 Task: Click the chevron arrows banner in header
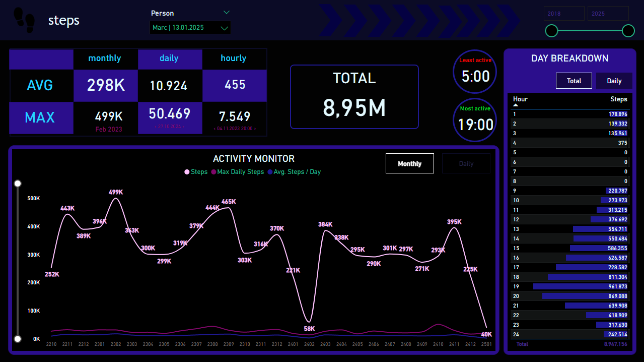click(419, 20)
